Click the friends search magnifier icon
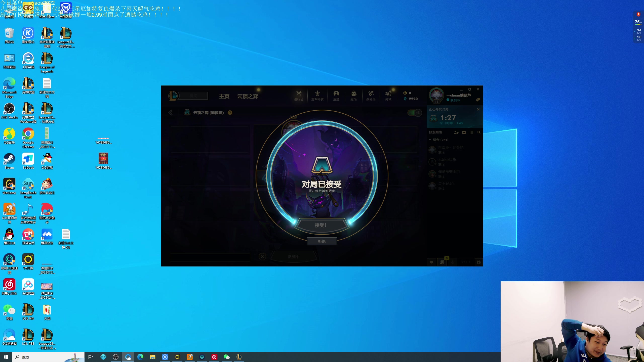Image resolution: width=644 pixels, height=362 pixels. click(x=479, y=132)
